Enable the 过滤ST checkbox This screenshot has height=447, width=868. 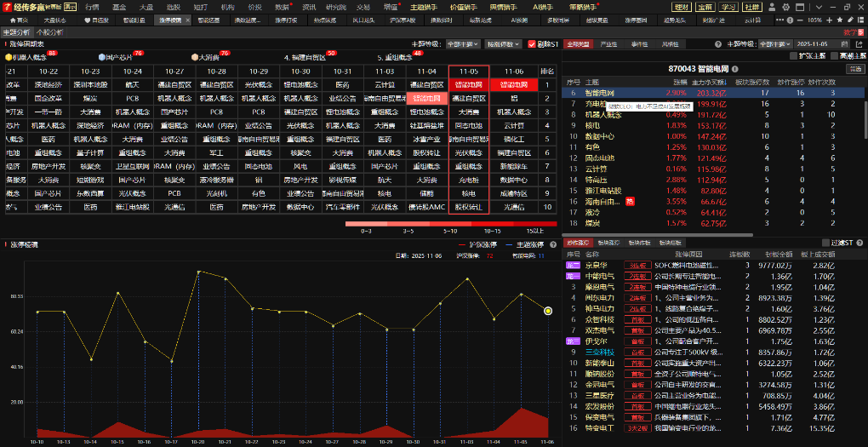pos(825,244)
